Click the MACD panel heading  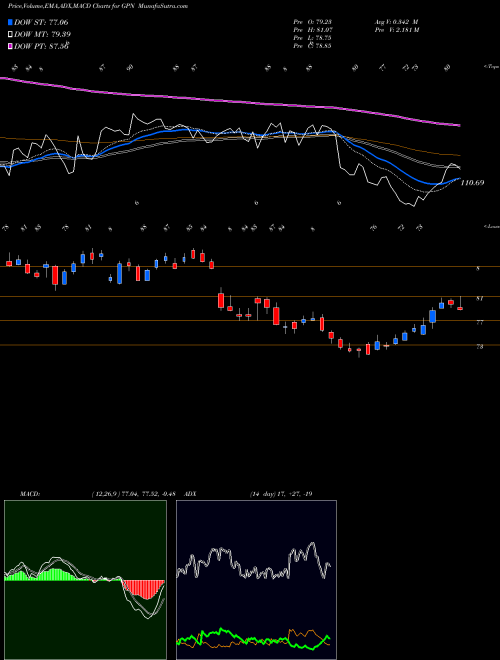point(29,494)
